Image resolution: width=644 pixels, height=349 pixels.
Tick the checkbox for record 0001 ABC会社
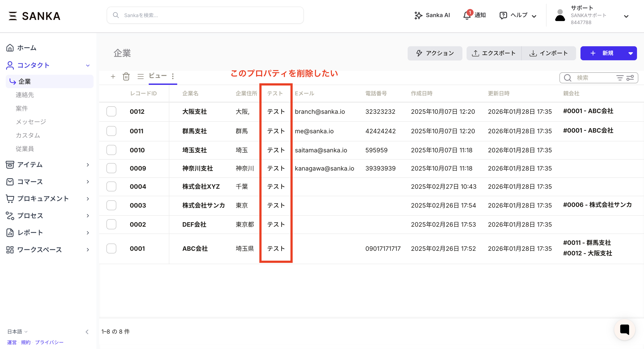point(111,249)
